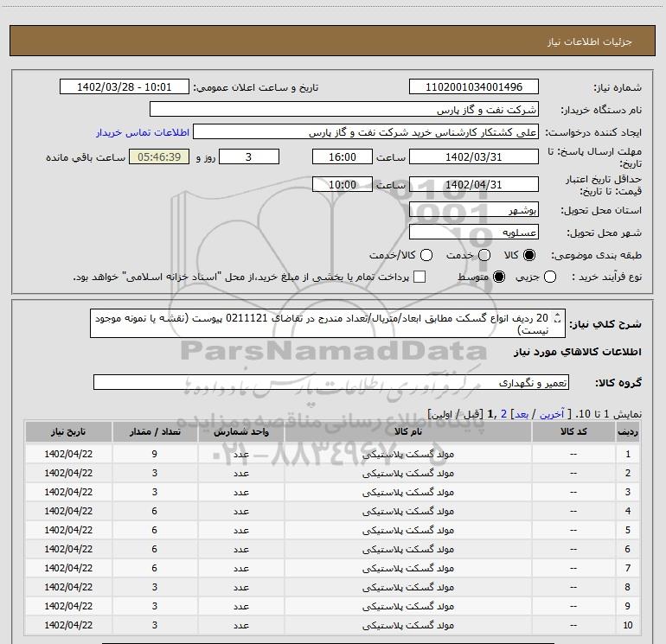Click the واحد شمارش column header
This screenshot has width=666, height=644.
tap(240, 431)
